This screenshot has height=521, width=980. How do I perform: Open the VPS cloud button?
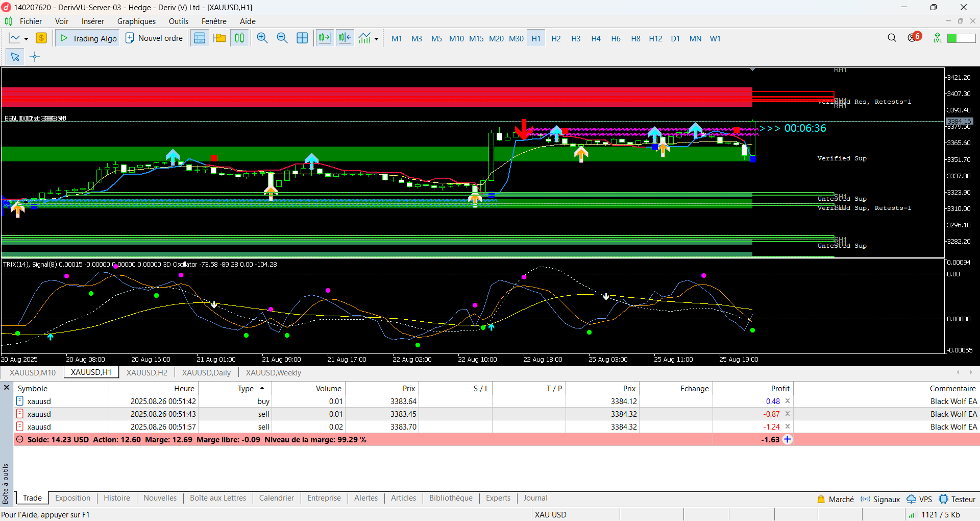[x=920, y=499]
